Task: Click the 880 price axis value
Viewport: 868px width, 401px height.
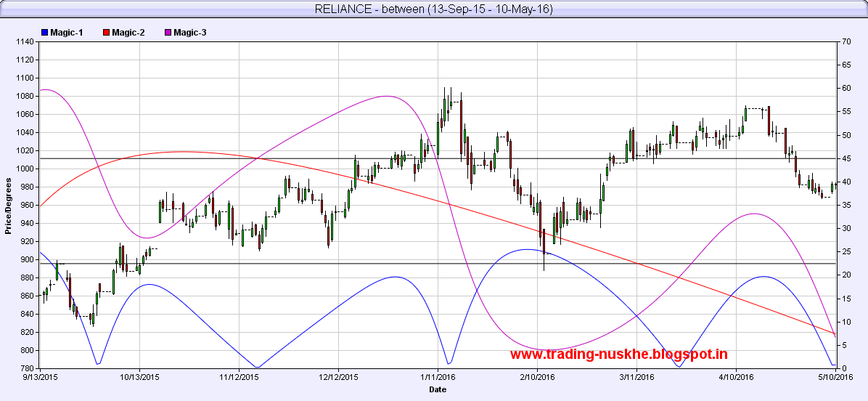Action: click(28, 278)
